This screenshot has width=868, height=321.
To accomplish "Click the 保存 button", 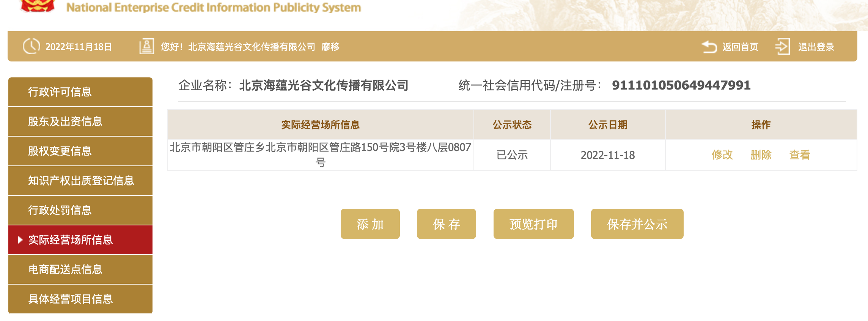I will 447,224.
